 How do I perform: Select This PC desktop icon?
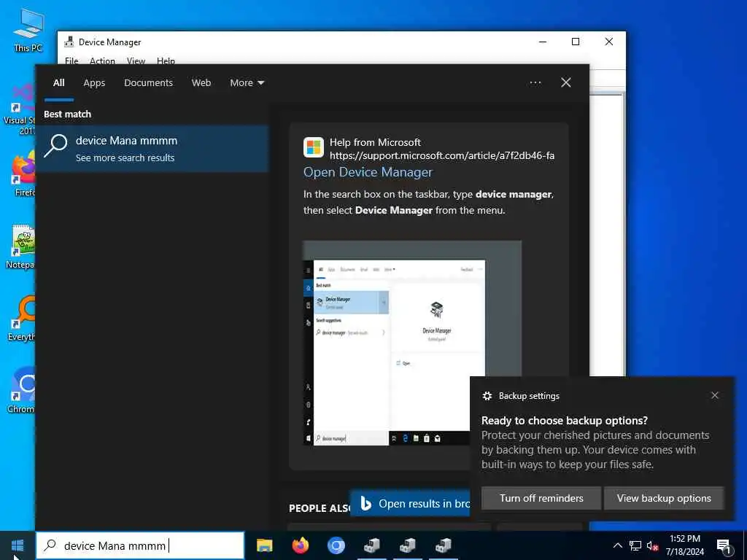coord(28,29)
